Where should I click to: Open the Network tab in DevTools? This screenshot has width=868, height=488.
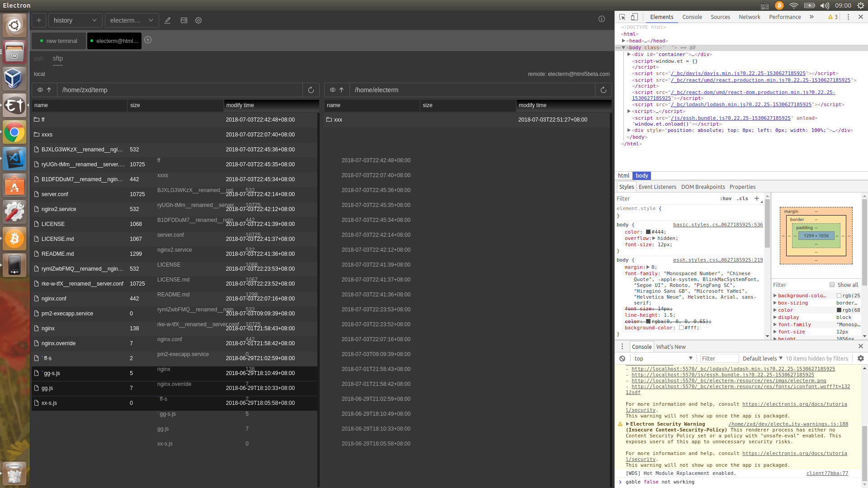click(749, 17)
